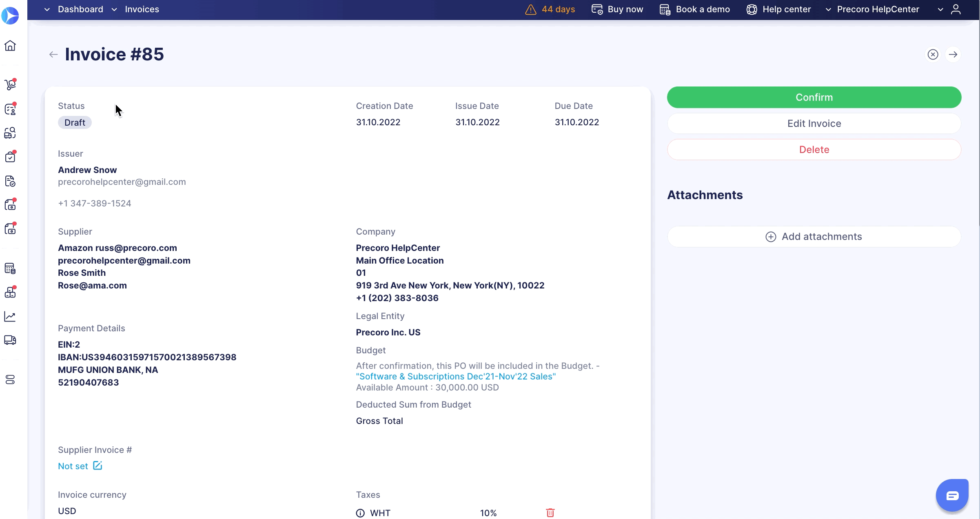This screenshot has width=980, height=519.
Task: Edit the Supplier Invoice # pencil icon
Action: click(98, 466)
